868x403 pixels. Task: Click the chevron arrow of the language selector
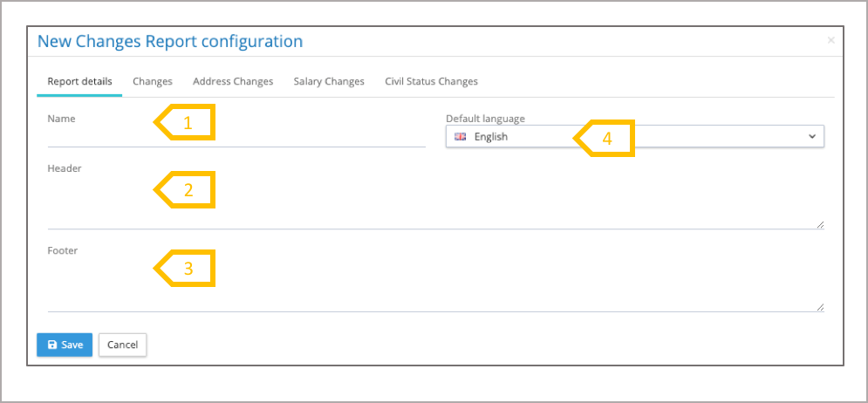pos(812,137)
